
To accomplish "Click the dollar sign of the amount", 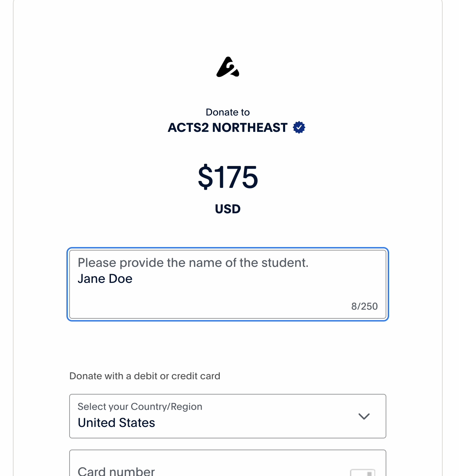I will pos(205,177).
